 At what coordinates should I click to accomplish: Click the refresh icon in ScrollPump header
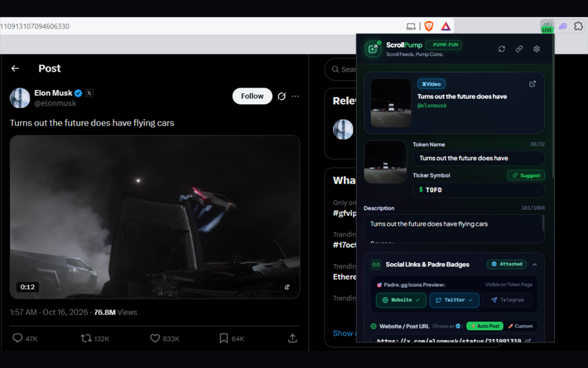tap(502, 49)
